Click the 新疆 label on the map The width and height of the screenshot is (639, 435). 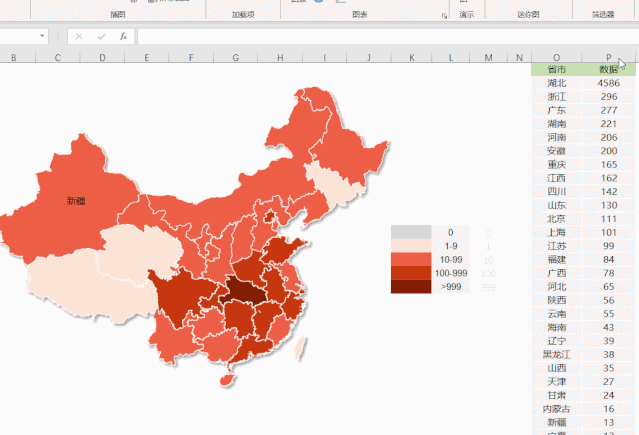(76, 201)
